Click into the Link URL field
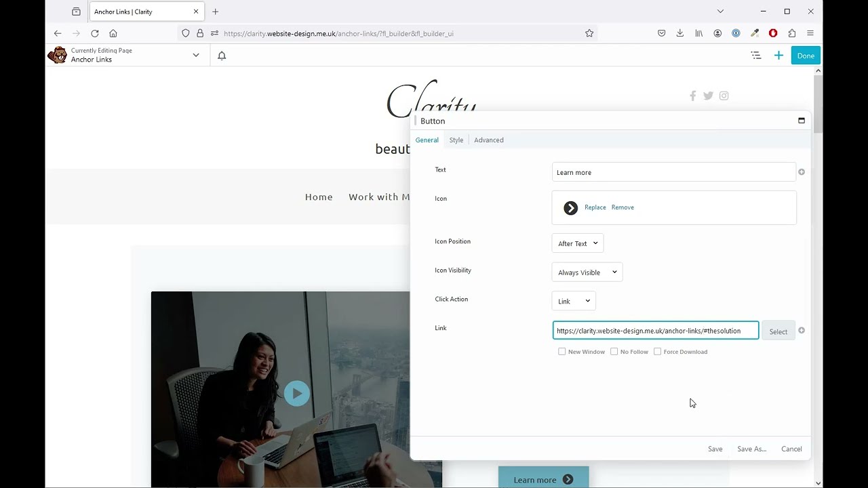Image resolution: width=868 pixels, height=488 pixels. pos(656,331)
